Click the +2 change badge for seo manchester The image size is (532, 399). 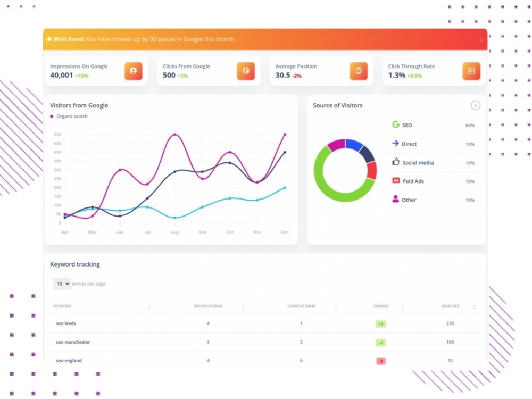tap(381, 342)
